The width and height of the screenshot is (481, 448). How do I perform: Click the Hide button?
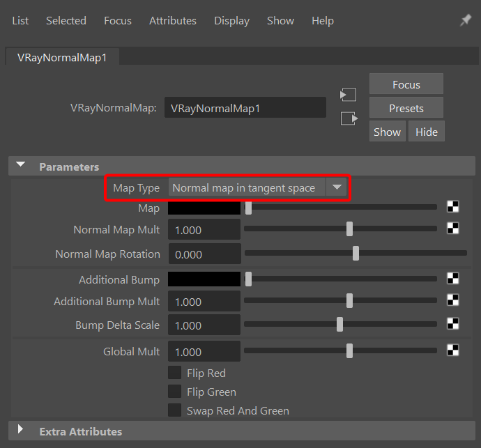click(x=426, y=132)
